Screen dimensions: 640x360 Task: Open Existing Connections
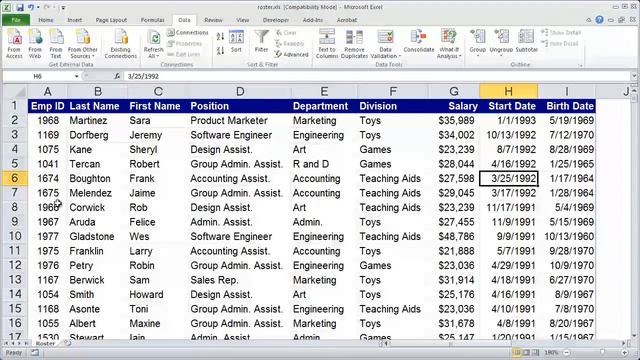click(x=120, y=44)
